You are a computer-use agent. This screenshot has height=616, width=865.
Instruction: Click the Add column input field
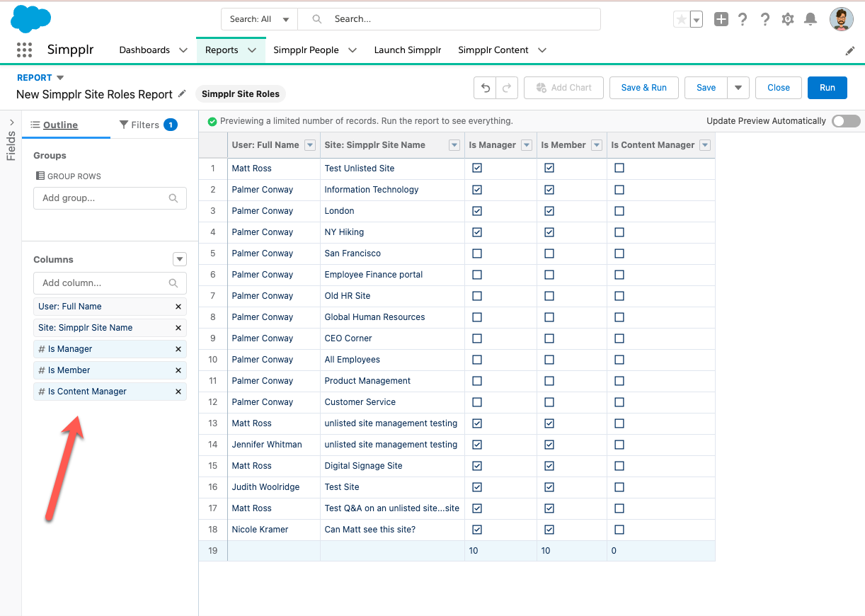110,283
